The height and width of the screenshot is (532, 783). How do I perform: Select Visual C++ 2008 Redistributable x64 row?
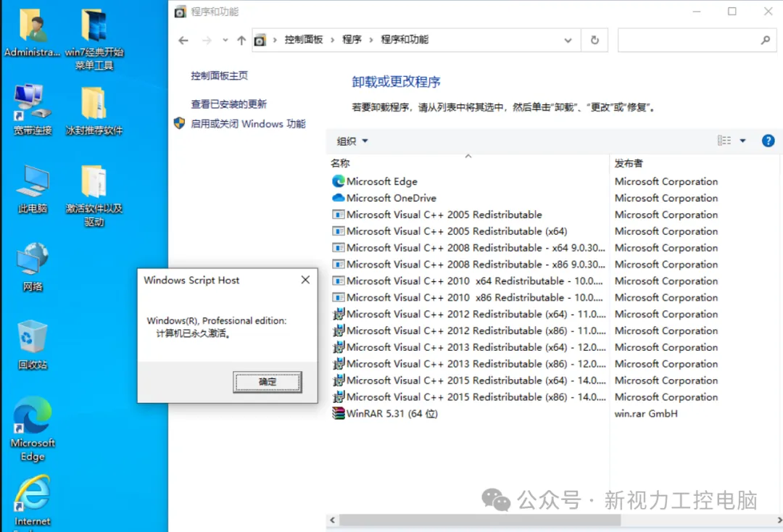(x=468, y=248)
